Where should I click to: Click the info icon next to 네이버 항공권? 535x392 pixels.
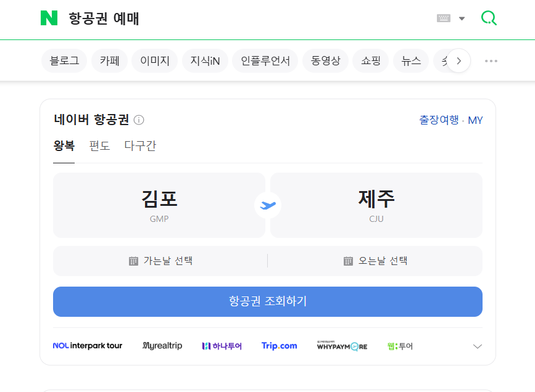[139, 120]
